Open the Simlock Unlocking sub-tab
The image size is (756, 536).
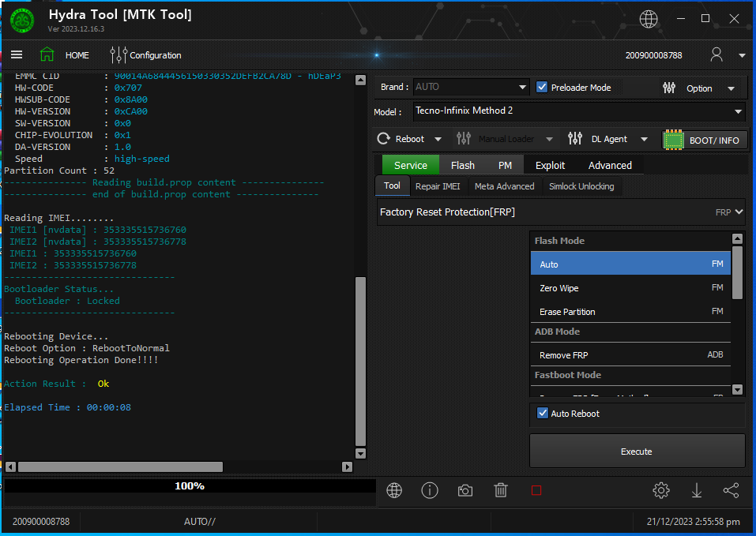[x=581, y=186]
